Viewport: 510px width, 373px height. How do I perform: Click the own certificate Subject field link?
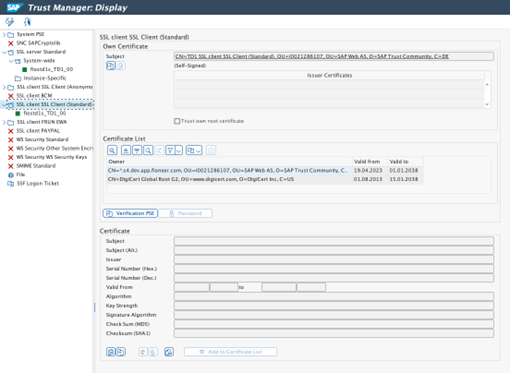(x=334, y=56)
